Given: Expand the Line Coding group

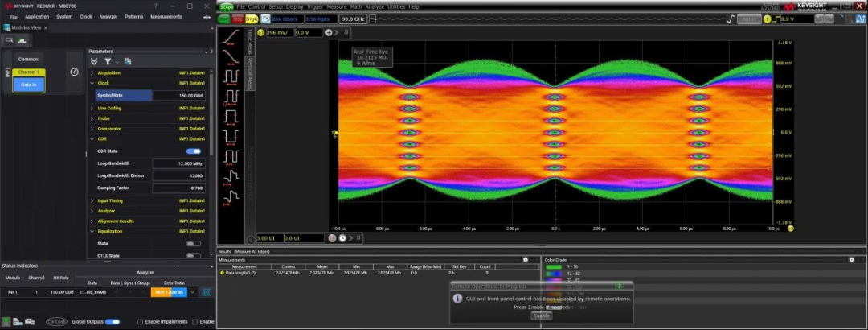Looking at the screenshot, I should [92, 108].
